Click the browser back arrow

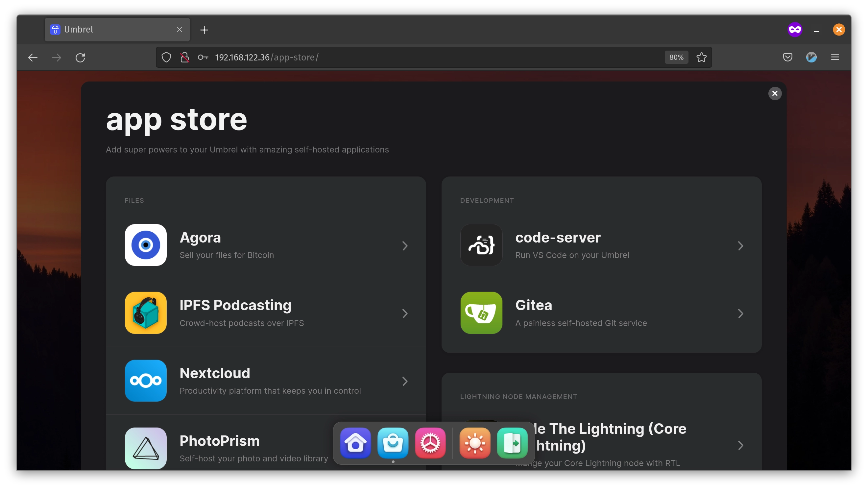[x=33, y=58]
